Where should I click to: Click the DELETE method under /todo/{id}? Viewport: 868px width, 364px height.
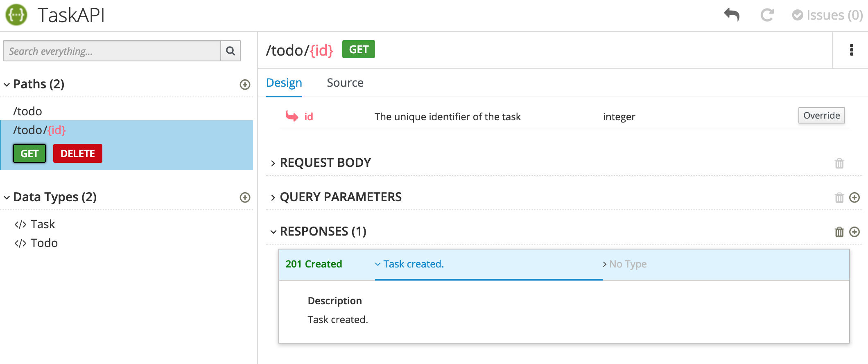(77, 153)
